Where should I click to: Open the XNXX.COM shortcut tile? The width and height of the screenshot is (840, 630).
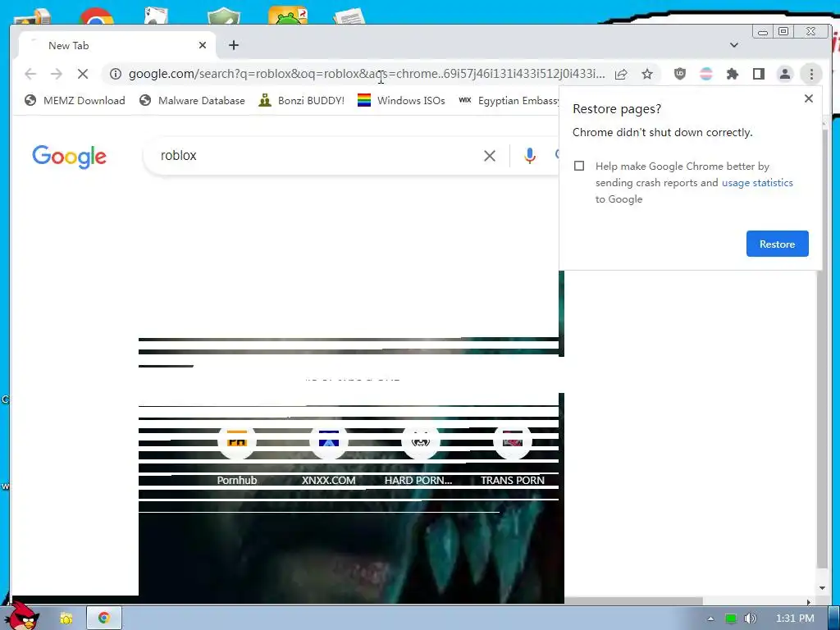coord(328,455)
